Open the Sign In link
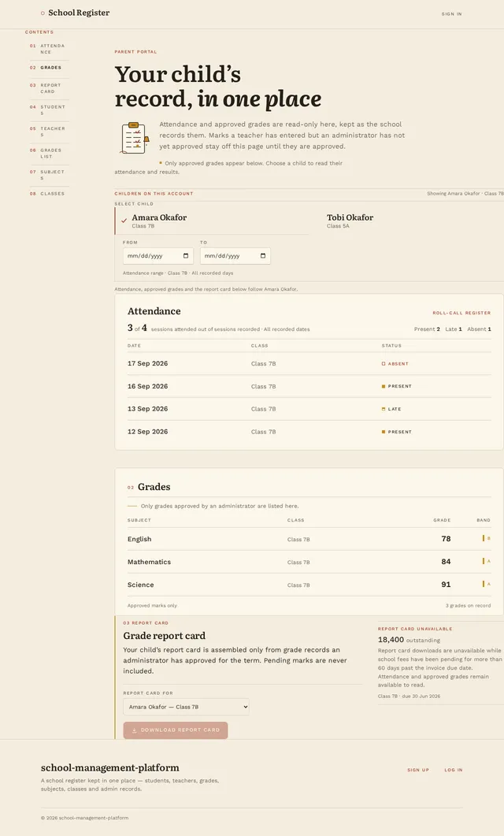This screenshot has width=504, height=836. [451, 14]
